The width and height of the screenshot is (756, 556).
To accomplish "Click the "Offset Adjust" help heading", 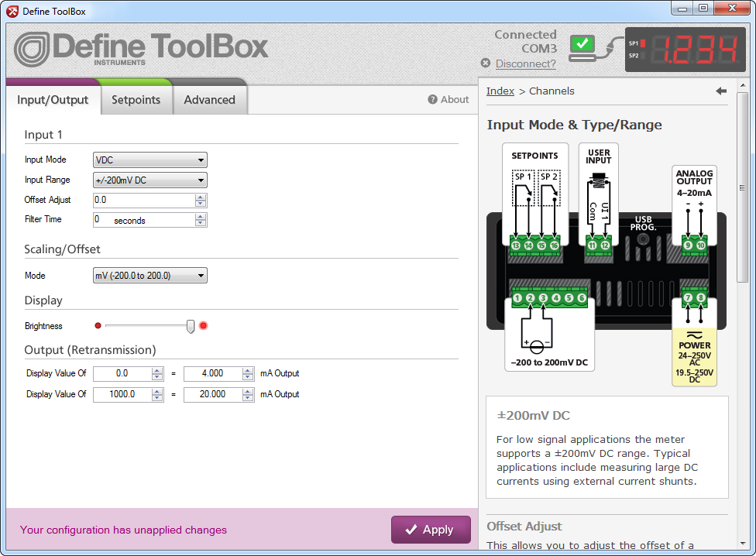I will pos(524,526).
